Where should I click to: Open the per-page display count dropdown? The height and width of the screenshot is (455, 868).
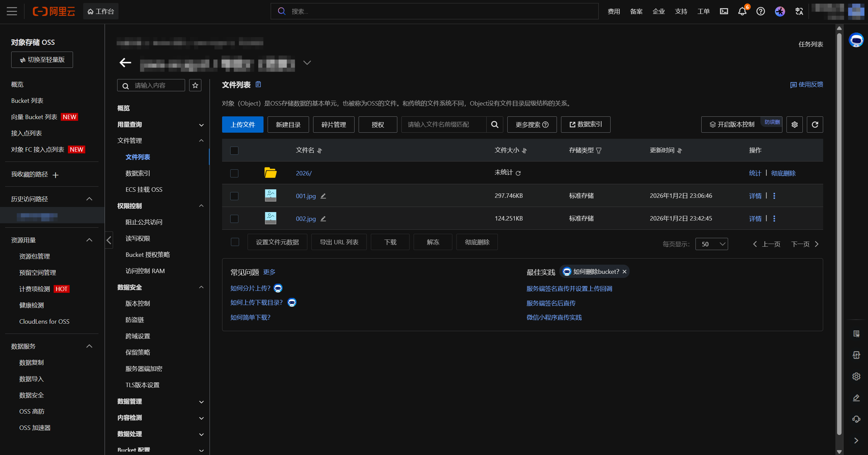[711, 244]
